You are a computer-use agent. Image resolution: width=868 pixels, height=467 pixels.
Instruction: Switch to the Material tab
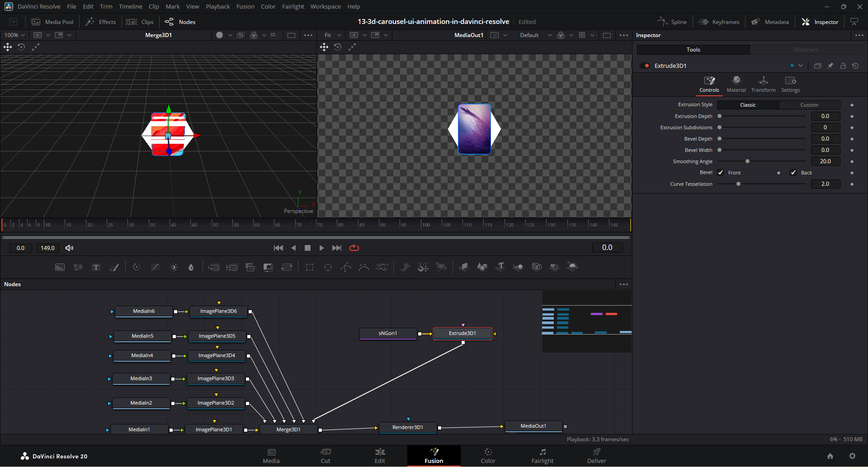click(736, 84)
